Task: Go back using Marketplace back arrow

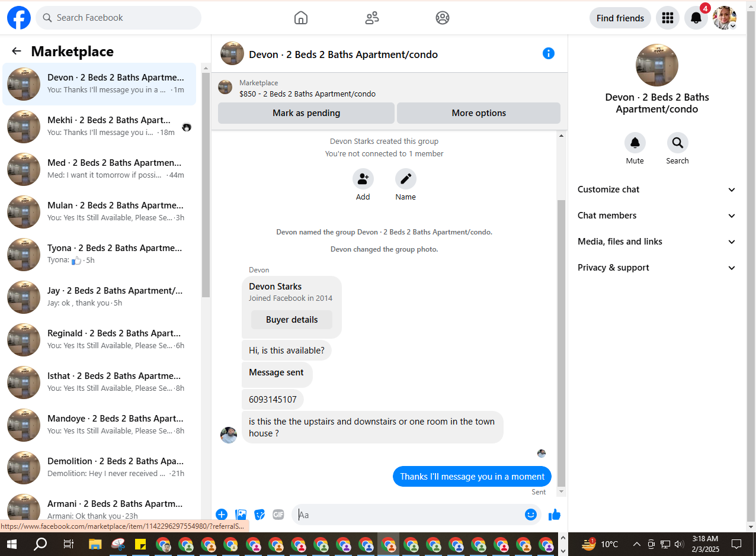Action: click(x=17, y=52)
